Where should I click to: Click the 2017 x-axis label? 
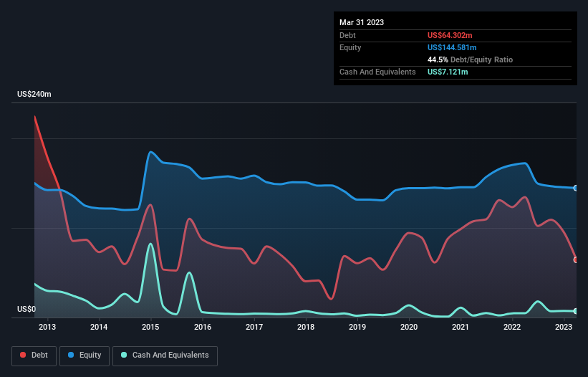click(x=254, y=327)
